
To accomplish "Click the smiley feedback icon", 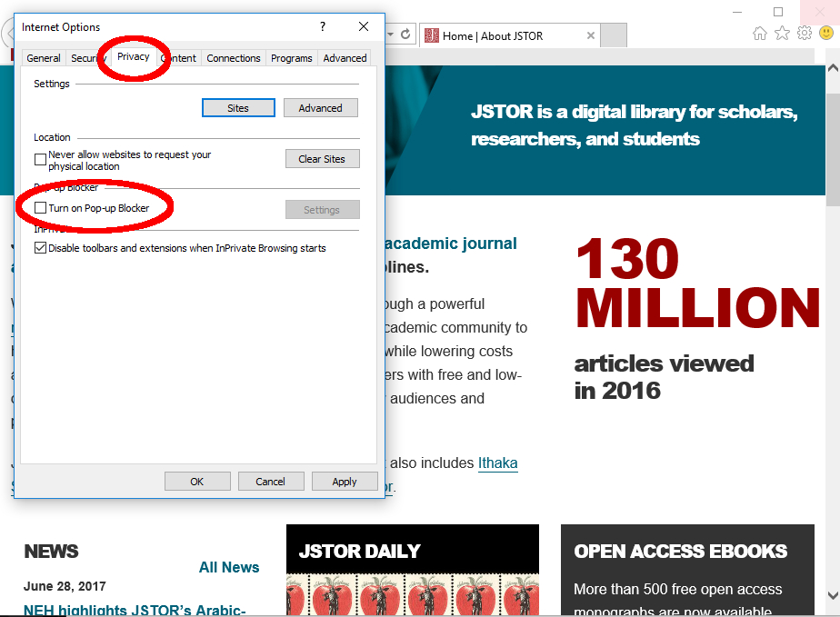I will (826, 34).
